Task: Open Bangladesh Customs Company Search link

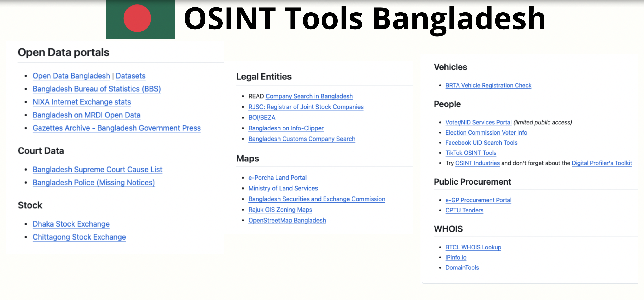Action: coord(302,139)
